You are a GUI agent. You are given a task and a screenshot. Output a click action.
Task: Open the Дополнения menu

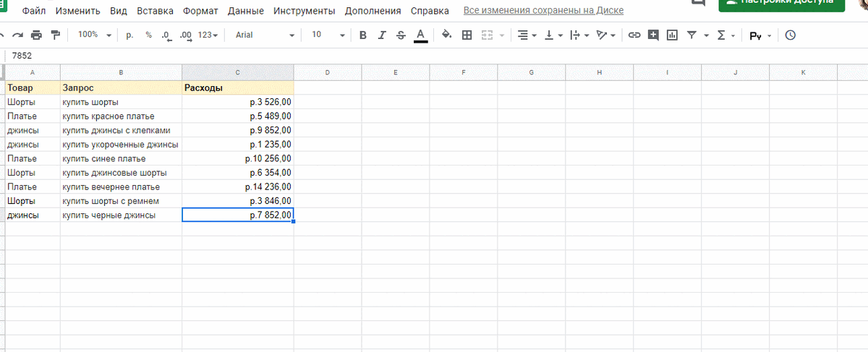pos(373,11)
